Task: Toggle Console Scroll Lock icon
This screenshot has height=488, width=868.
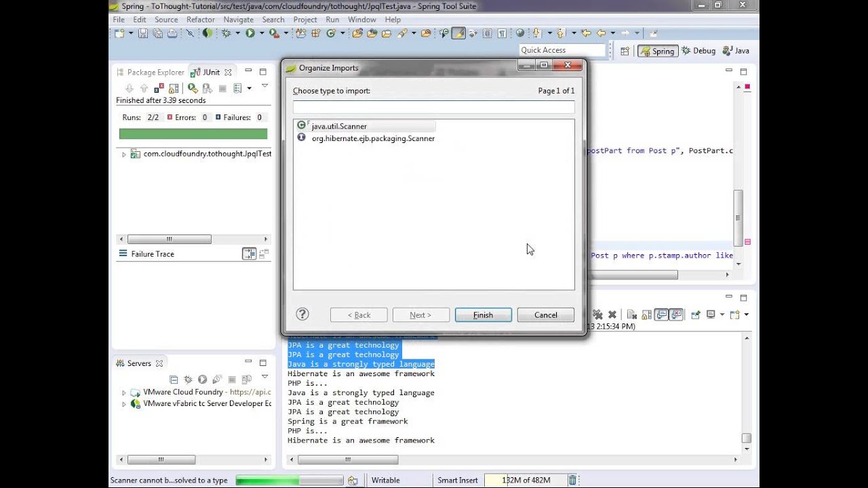Action: (x=646, y=314)
